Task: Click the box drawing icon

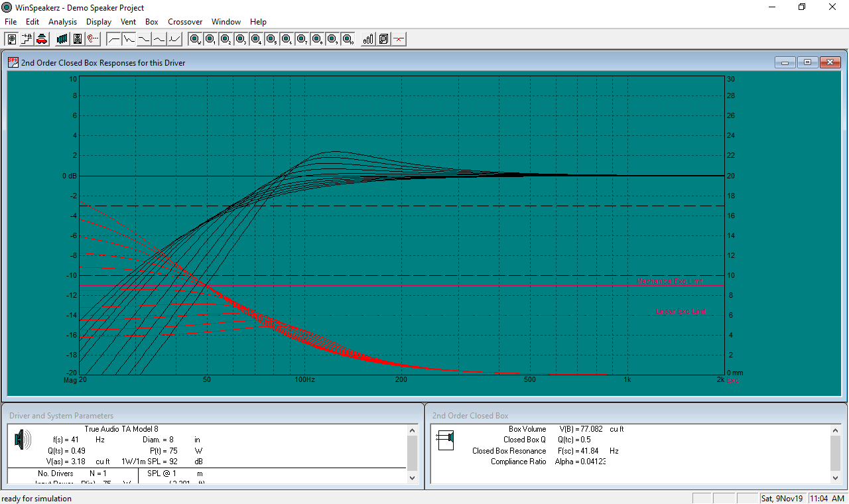Action: click(383, 39)
